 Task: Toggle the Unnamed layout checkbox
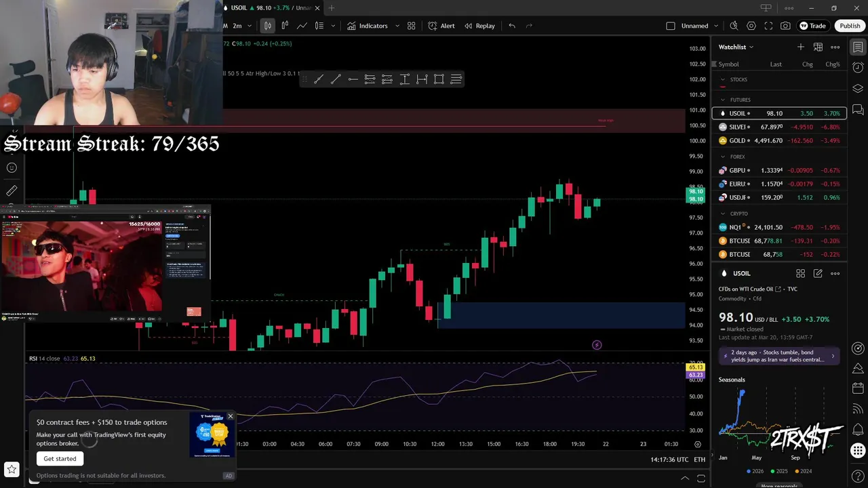coord(671,26)
